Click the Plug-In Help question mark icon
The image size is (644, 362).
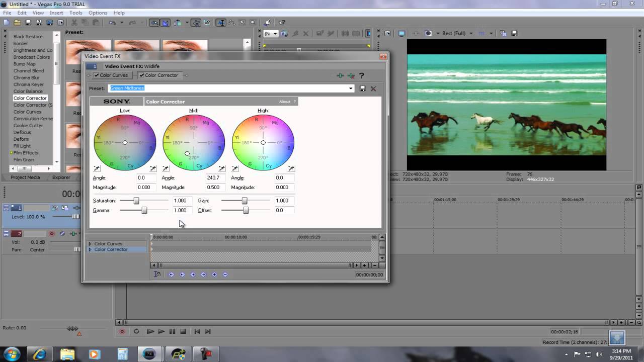[x=361, y=75]
